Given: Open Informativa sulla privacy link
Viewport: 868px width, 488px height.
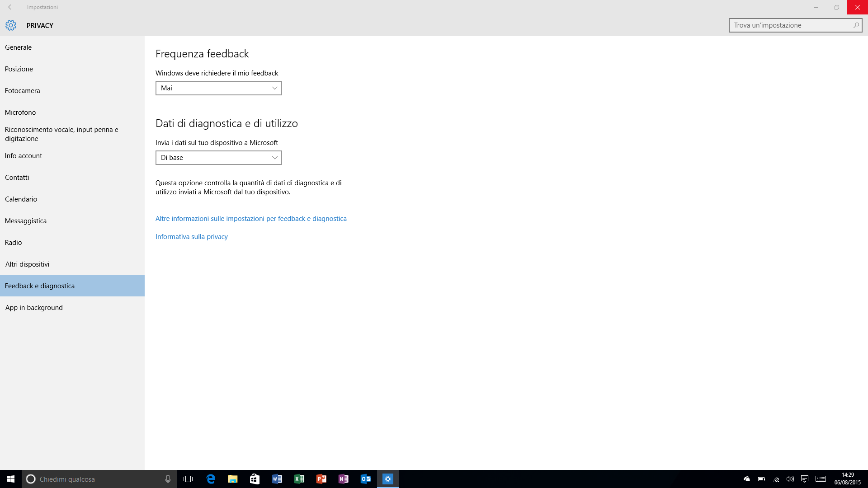Looking at the screenshot, I should (192, 237).
